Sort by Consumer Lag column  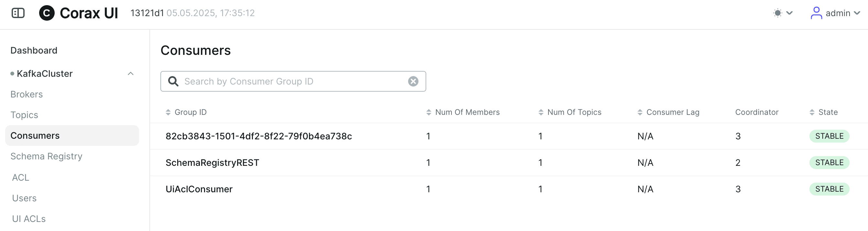668,112
